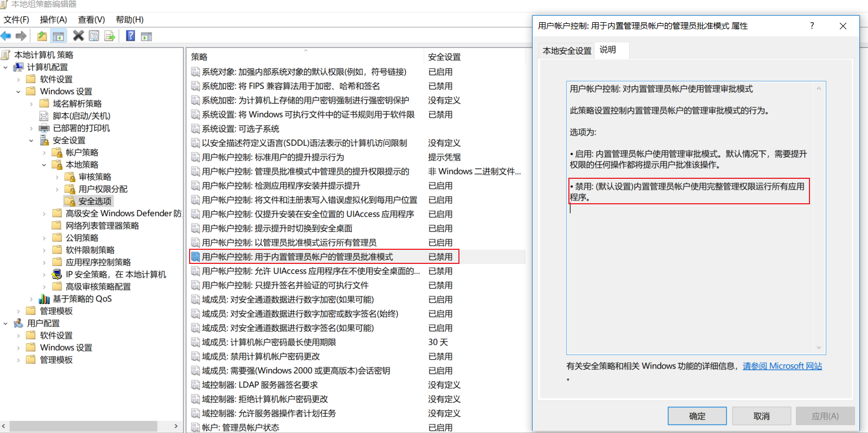The image size is (868, 433).
Task: Collapse the 安全设置 tree node
Action: [x=31, y=140]
